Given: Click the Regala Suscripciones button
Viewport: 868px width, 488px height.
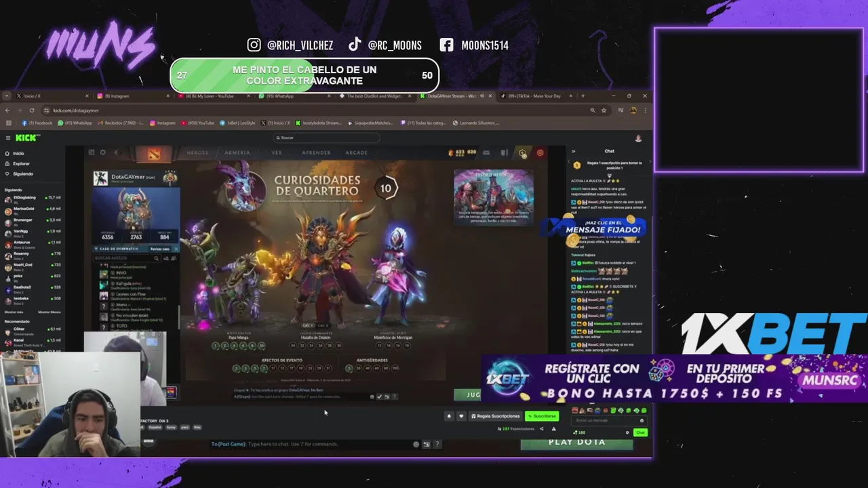Looking at the screenshot, I should (x=496, y=416).
